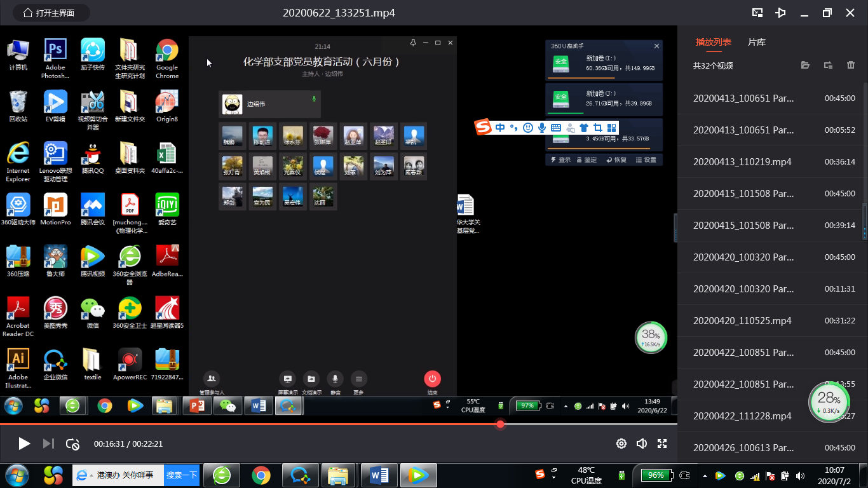
Task: Toggle the loop playback icon beside next button
Action: [73, 444]
